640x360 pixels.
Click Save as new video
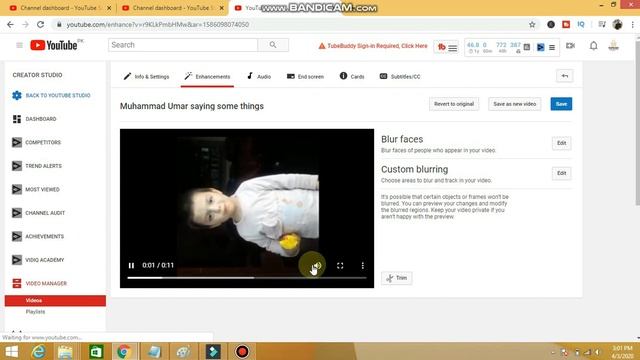514,104
